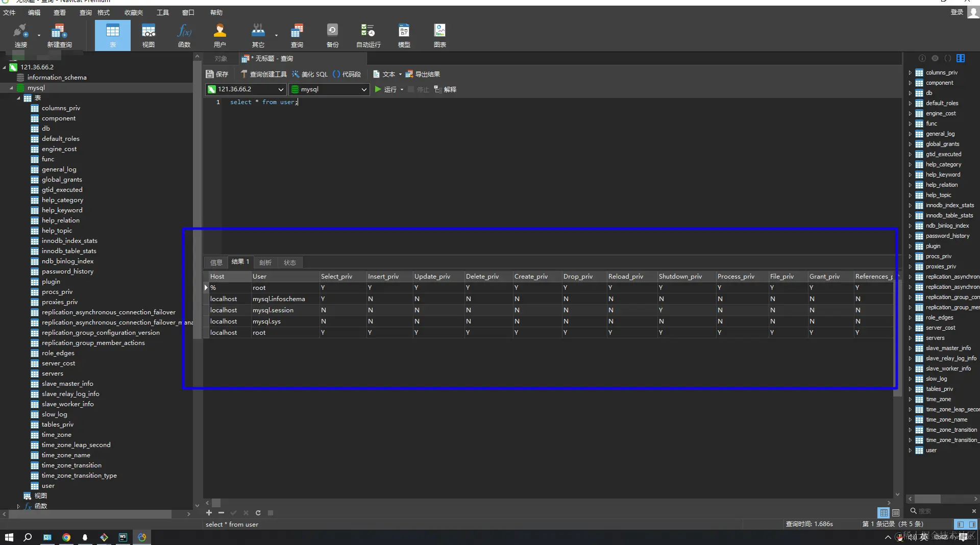
Task: Open Windows taskbar search
Action: coord(28,537)
